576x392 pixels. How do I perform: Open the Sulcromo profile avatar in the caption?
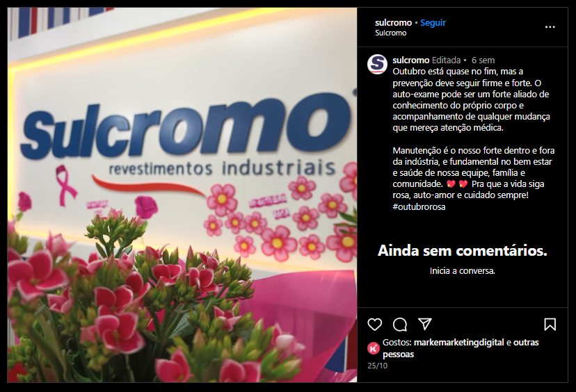377,64
